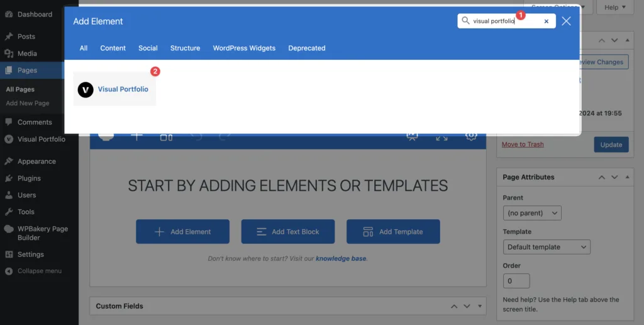Switch to the Social tab
The width and height of the screenshot is (644, 325).
(148, 48)
